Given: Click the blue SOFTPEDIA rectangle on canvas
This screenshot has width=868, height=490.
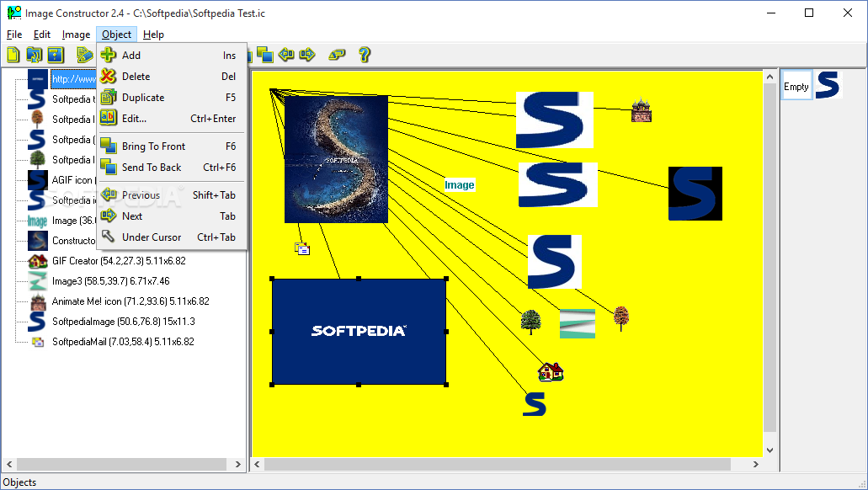Looking at the screenshot, I should click(359, 331).
